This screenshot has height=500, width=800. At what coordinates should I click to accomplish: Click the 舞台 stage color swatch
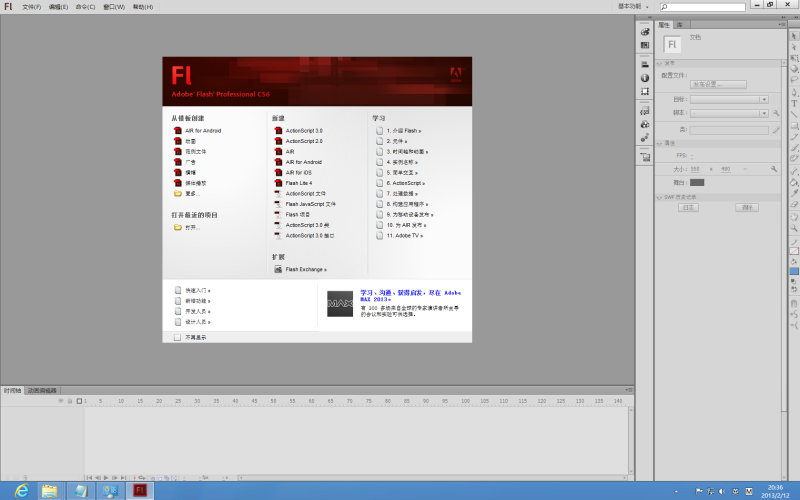coord(697,183)
